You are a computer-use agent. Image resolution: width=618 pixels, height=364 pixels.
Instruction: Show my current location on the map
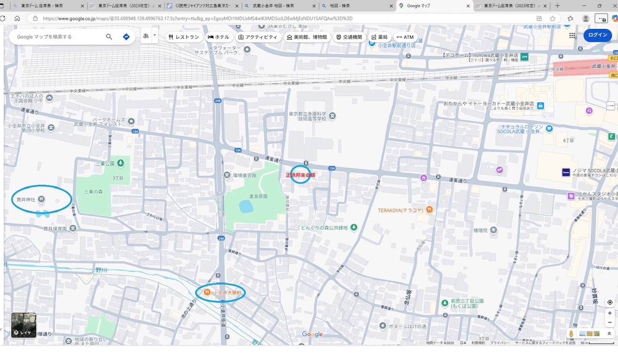[610, 302]
